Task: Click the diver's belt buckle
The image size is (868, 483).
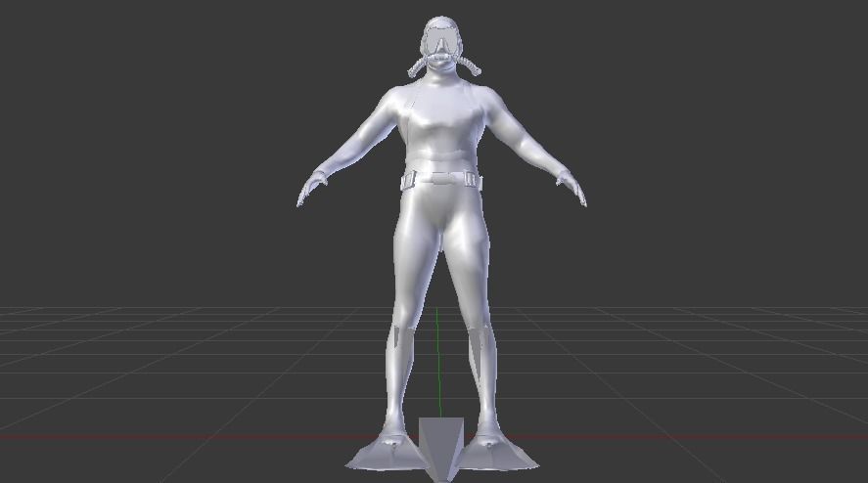Action: [x=441, y=179]
